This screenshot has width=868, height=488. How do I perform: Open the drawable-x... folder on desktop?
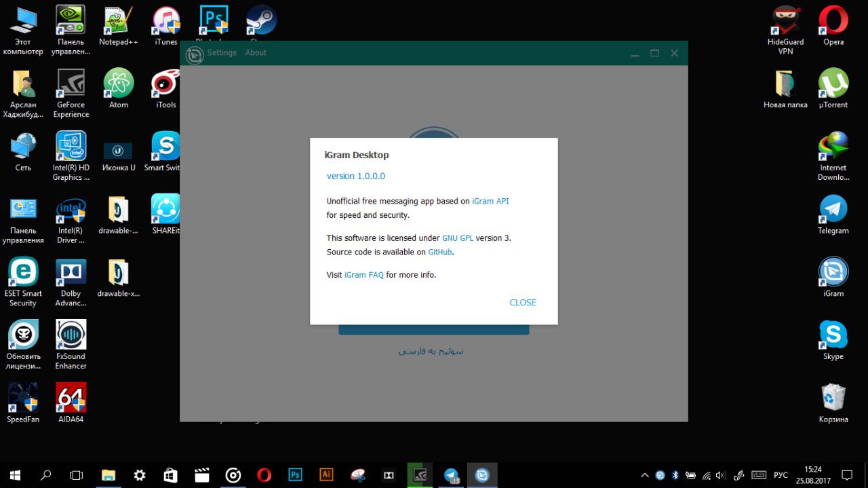(x=119, y=278)
